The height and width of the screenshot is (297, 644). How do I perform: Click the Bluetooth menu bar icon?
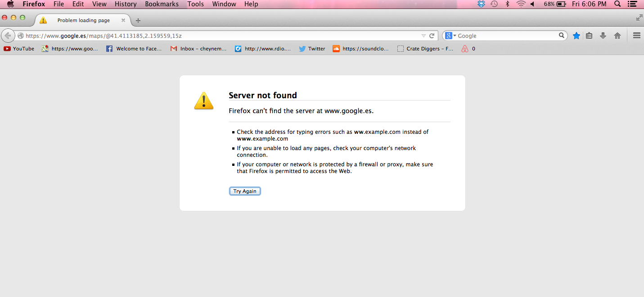508,4
